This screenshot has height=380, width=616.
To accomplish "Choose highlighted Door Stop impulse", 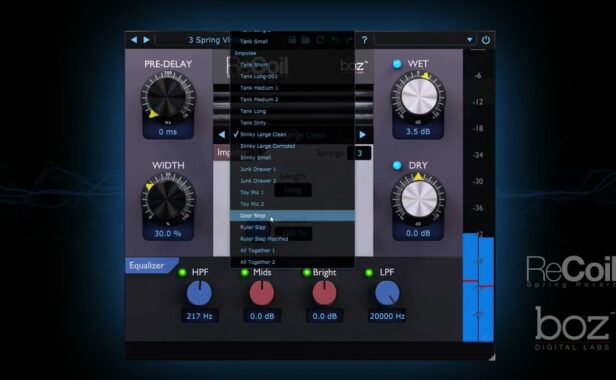I will 292,216.
